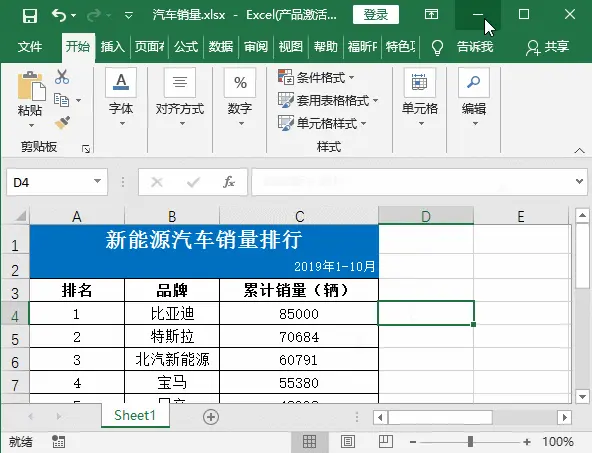Click the Undo arrow icon
This screenshot has width=592, height=453.
tap(59, 15)
